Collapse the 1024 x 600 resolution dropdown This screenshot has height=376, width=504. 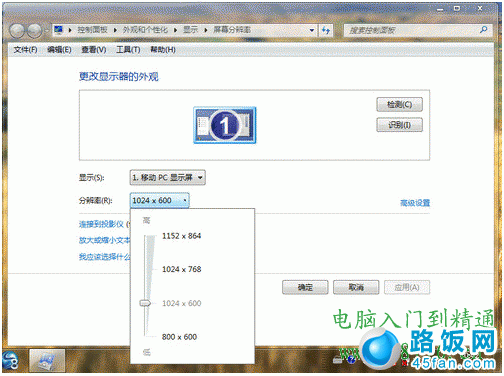coord(159,201)
